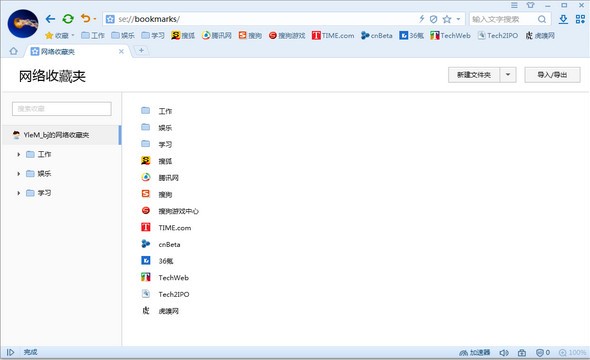
Task: Expand the 工作 folder in the tree
Action: click(x=18, y=154)
